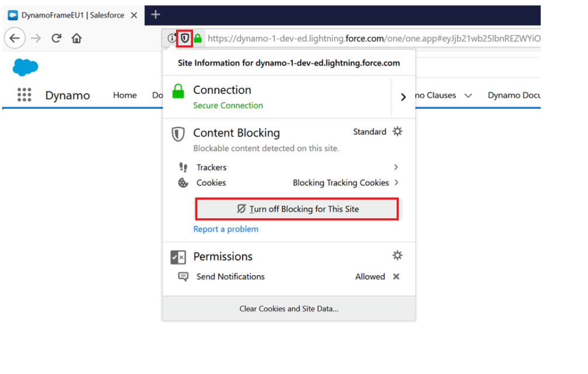The image size is (588, 374).
Task: Remove the Send Notifications allowed permission
Action: [x=396, y=277]
